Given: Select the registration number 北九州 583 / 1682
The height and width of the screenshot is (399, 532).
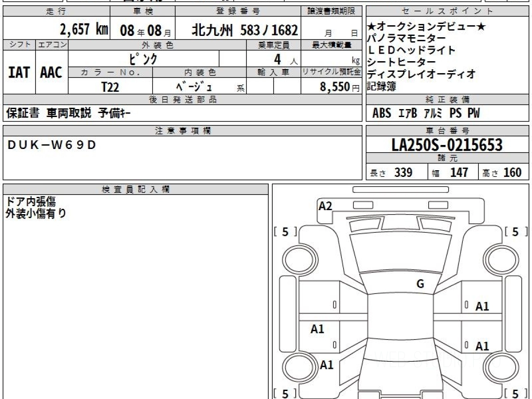Looking at the screenshot, I should pos(244,30).
